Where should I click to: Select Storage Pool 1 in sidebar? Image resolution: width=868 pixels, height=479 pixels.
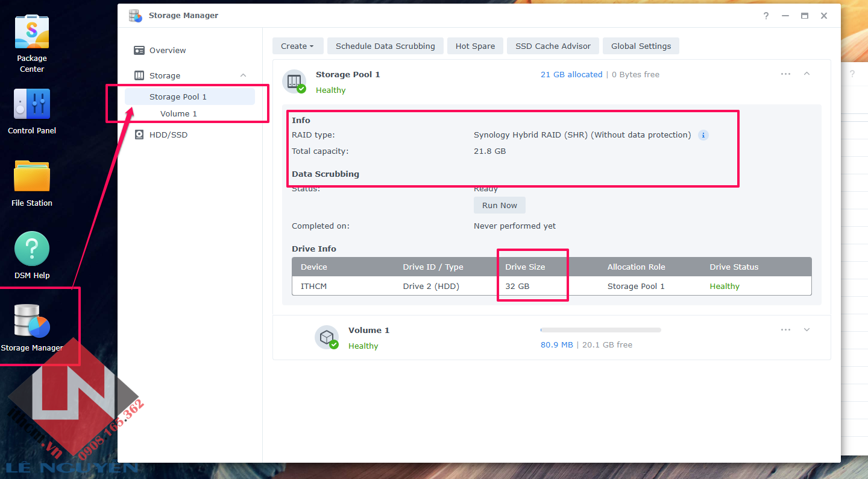point(190,97)
